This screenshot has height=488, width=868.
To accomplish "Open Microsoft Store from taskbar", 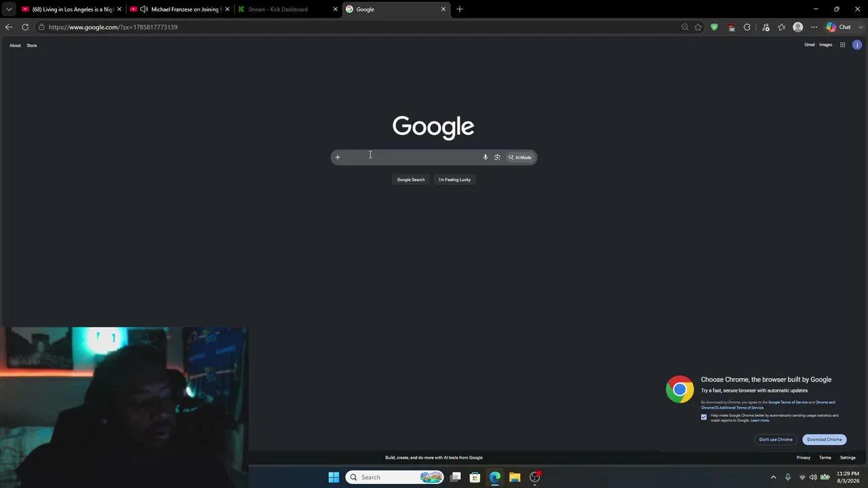I will (475, 477).
